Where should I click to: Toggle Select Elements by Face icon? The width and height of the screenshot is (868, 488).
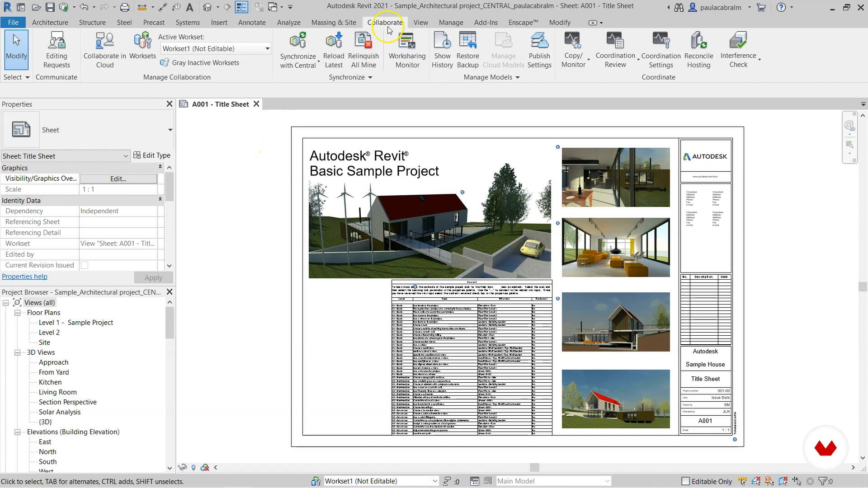click(783, 481)
